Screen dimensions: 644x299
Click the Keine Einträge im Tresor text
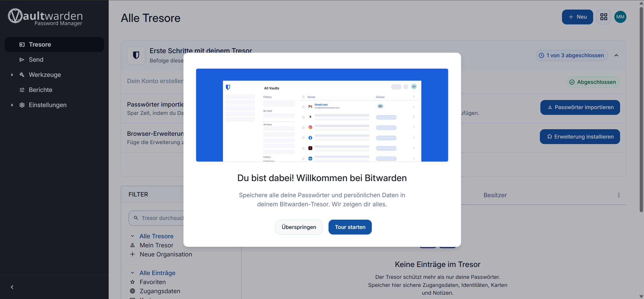(x=438, y=264)
